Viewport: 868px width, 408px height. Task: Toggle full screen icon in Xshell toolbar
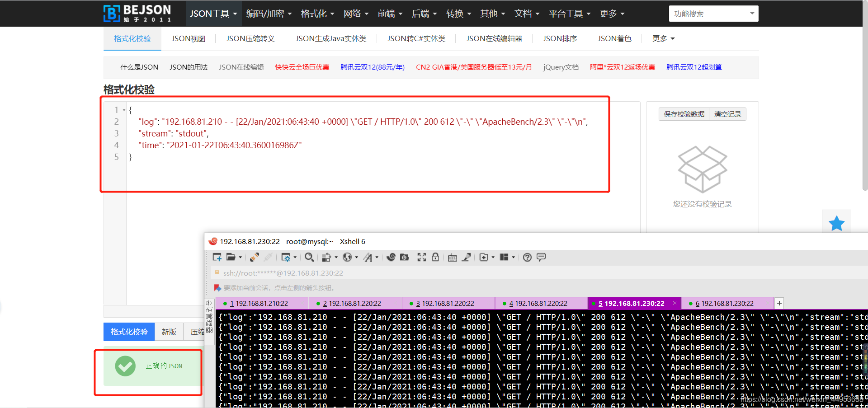(x=422, y=257)
